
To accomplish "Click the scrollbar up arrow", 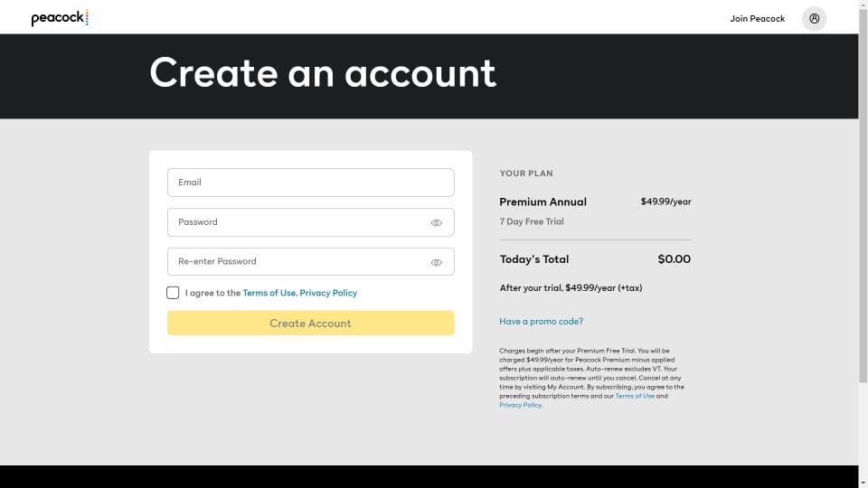I will pos(863,3).
